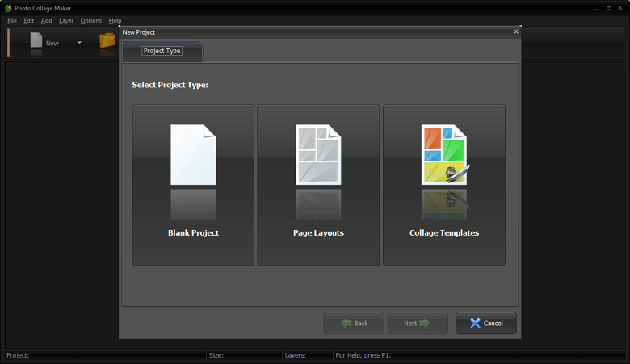Click the Page Layouts label
This screenshot has width=630, height=364.
click(x=318, y=232)
